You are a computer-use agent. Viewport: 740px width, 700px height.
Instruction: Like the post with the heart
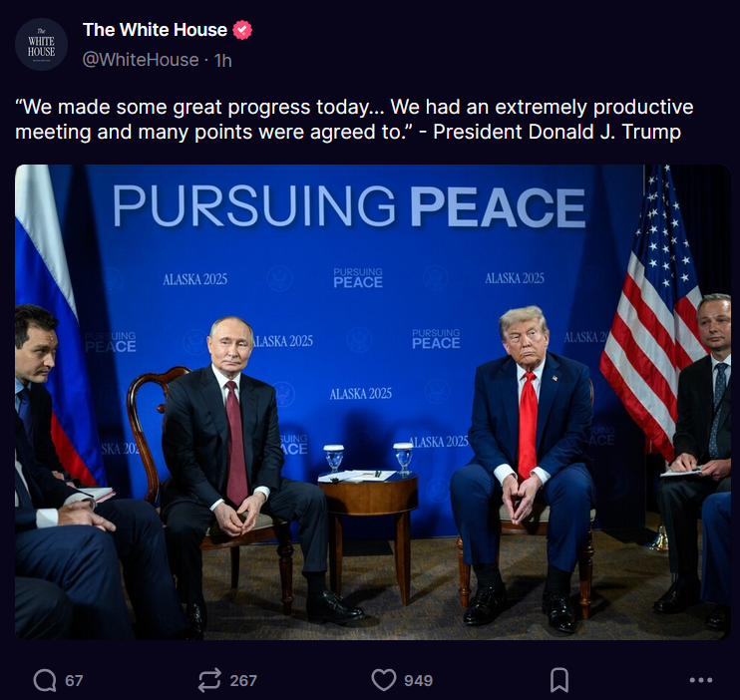click(x=384, y=680)
